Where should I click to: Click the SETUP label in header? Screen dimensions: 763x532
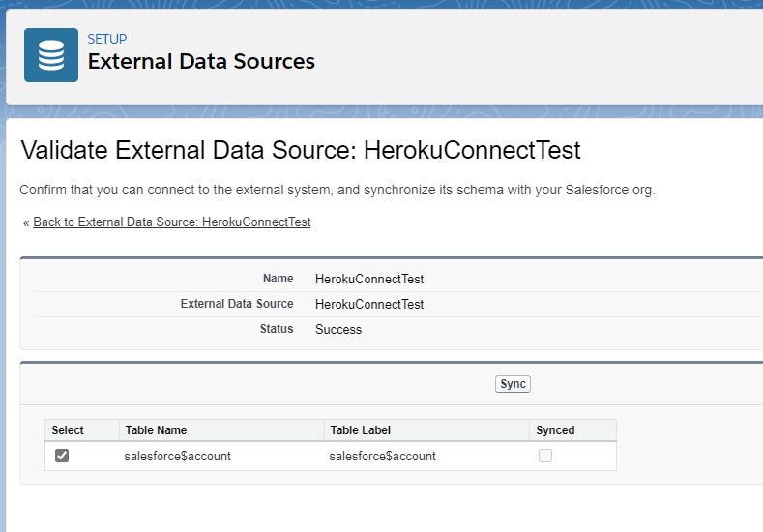pyautogui.click(x=106, y=39)
